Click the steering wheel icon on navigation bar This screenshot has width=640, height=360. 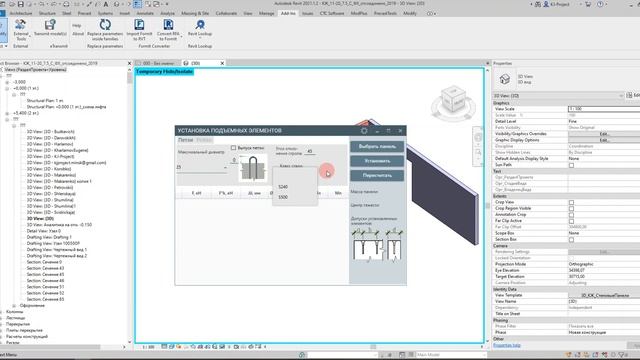pos(478,138)
